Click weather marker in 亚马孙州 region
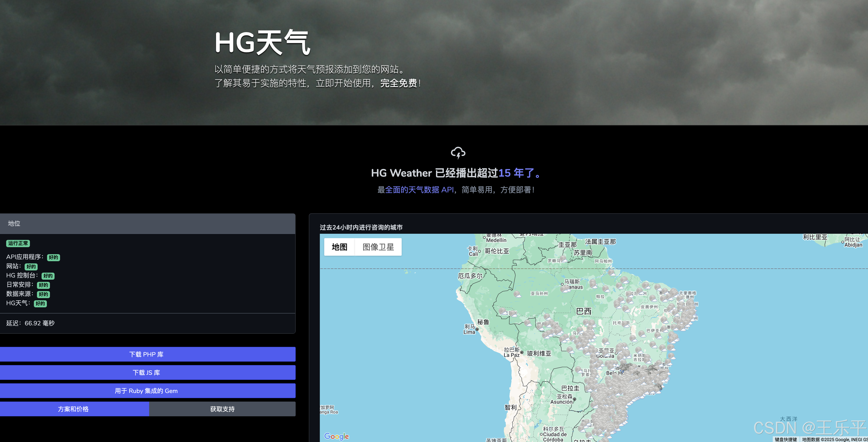 pos(517,294)
